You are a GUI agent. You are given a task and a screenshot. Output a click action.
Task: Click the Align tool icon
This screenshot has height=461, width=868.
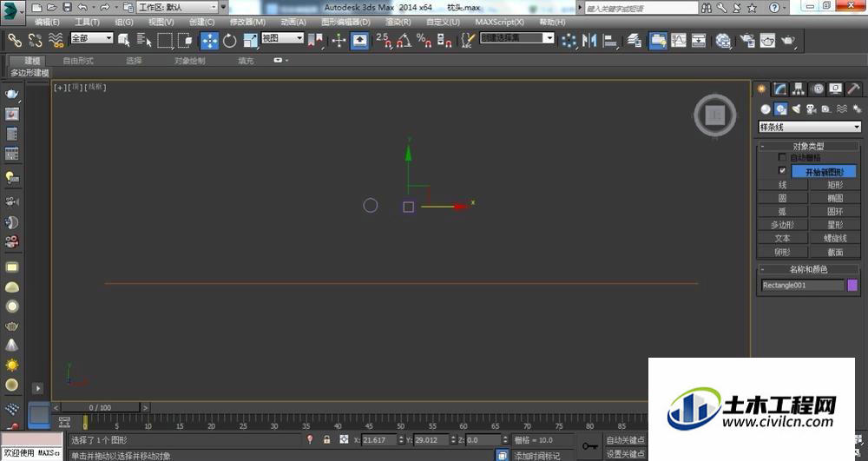(x=609, y=41)
